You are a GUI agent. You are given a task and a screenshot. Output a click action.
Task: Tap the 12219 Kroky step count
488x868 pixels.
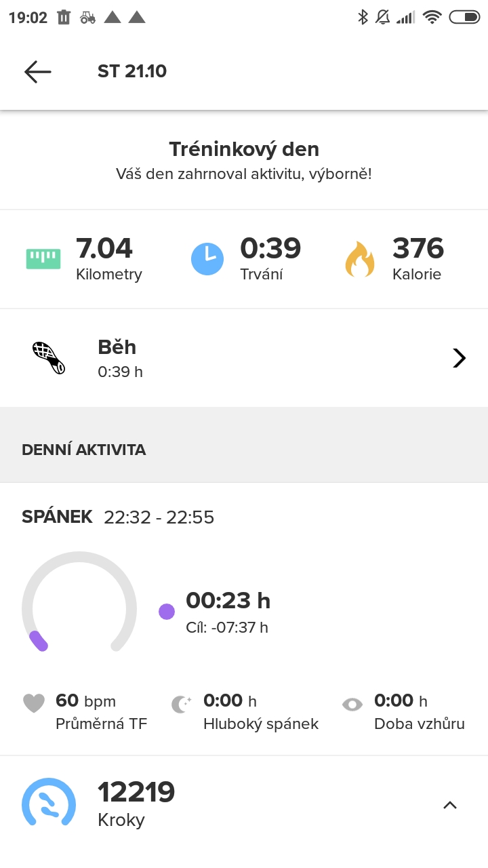(136, 804)
